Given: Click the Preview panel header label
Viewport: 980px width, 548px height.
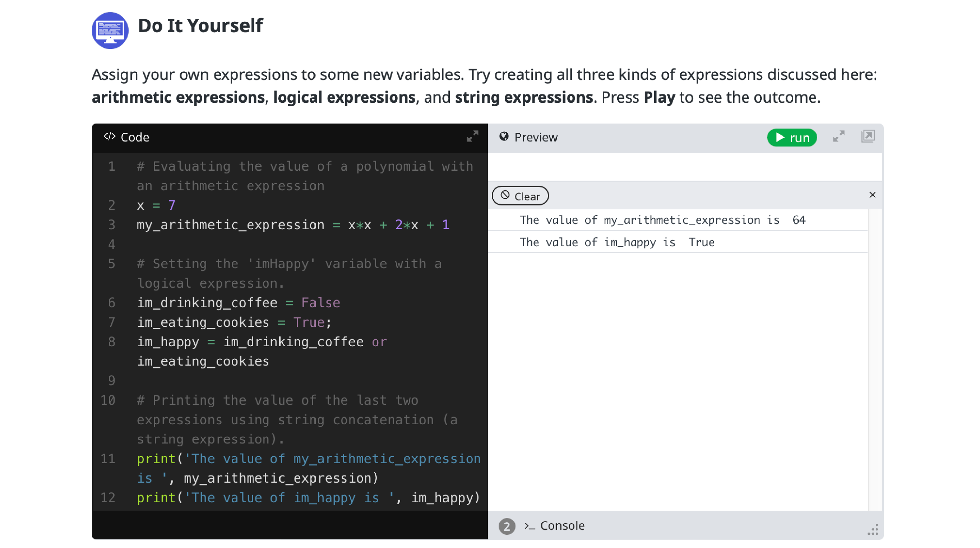Looking at the screenshot, I should tap(536, 137).
